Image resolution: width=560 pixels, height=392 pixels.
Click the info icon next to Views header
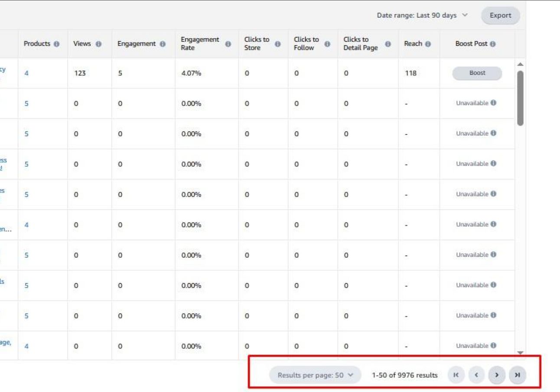point(98,44)
